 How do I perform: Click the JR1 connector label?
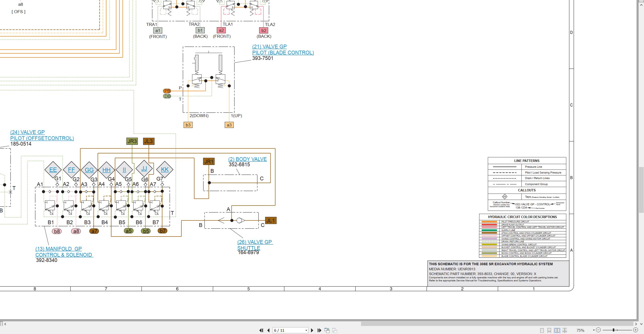pyautogui.click(x=209, y=161)
